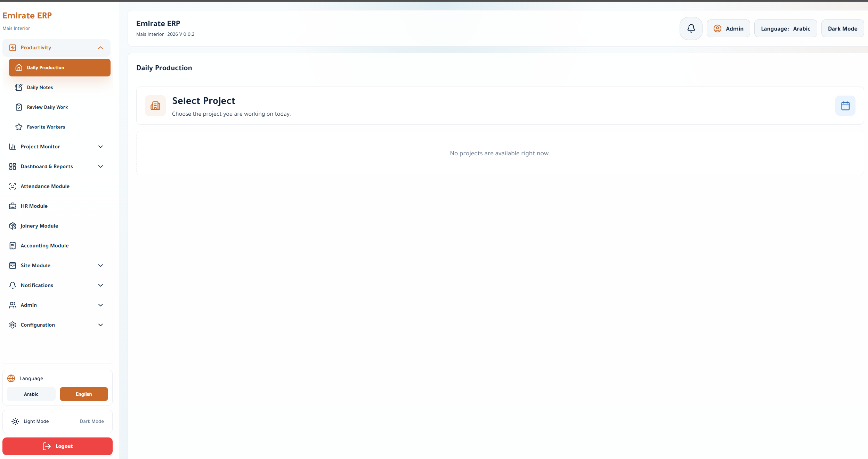Click the Attendance Module face-scan icon
Image resolution: width=868 pixels, height=459 pixels.
[x=13, y=186]
